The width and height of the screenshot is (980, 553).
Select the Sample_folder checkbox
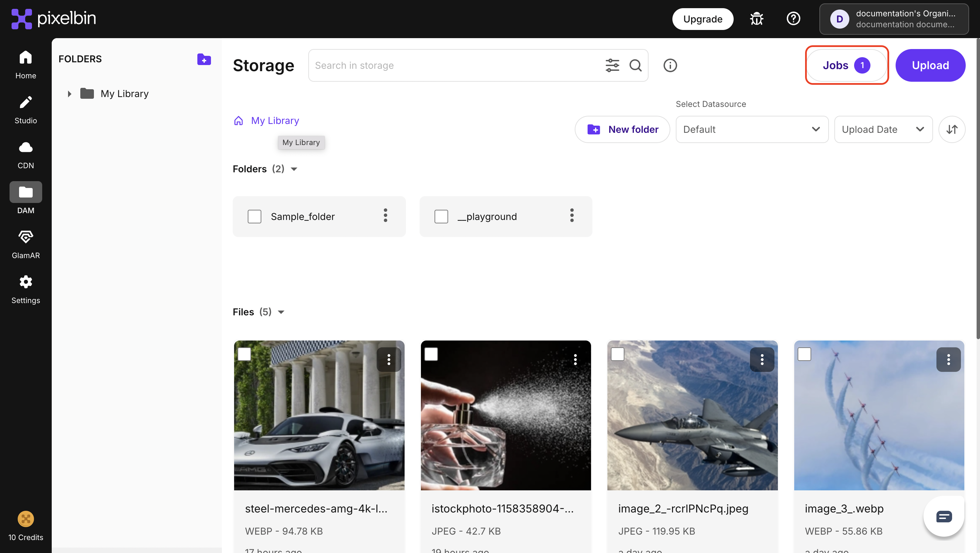coord(255,217)
